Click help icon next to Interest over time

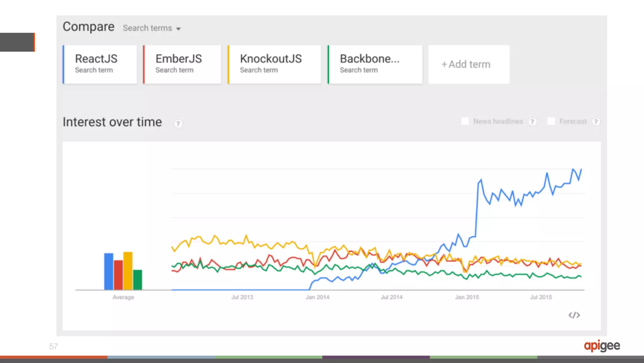tap(178, 123)
